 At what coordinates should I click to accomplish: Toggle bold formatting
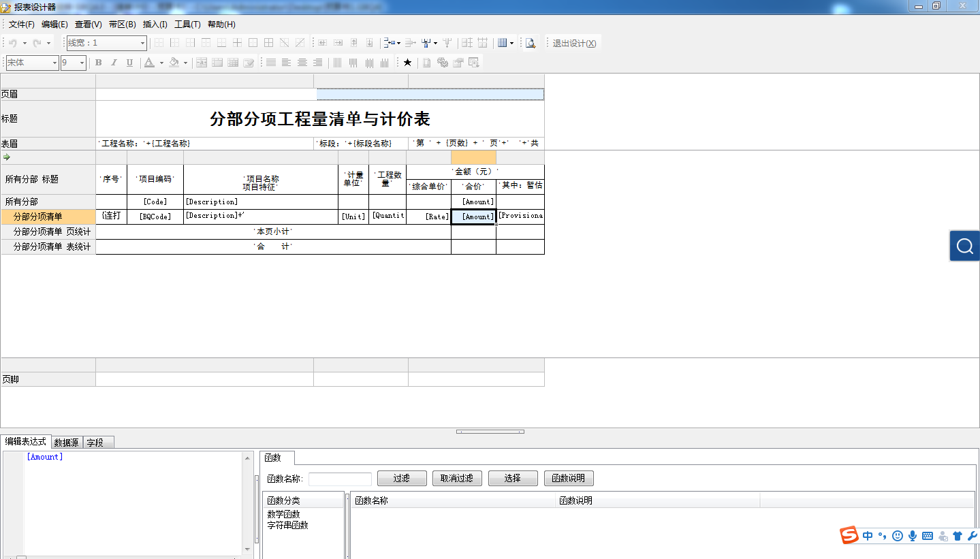tap(98, 63)
